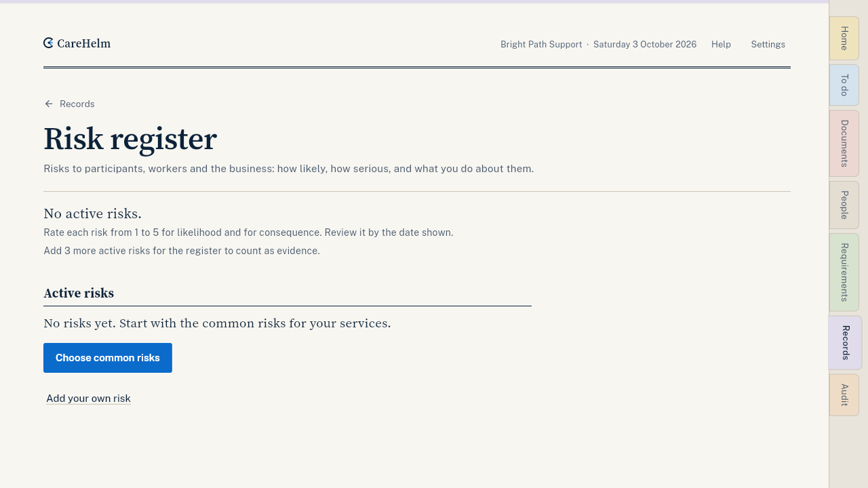Click the 'Bright Path Support' organisation name
Image resolution: width=868 pixels, height=488 pixels.
tap(541, 44)
